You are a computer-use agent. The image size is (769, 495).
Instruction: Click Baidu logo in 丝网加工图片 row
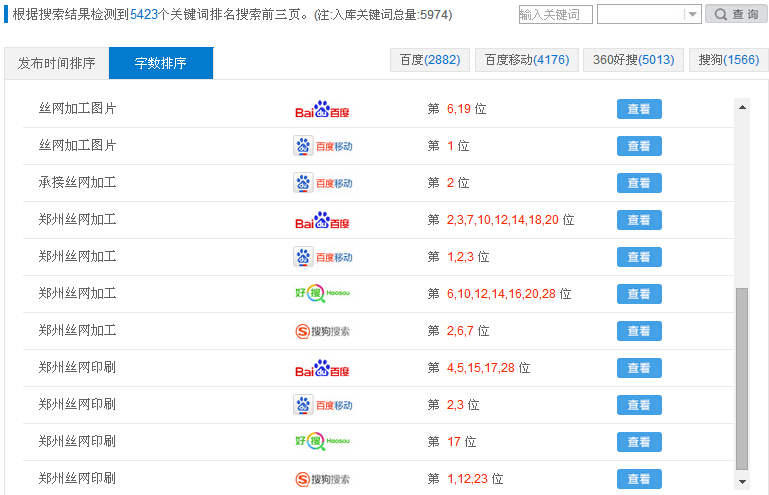(x=322, y=109)
